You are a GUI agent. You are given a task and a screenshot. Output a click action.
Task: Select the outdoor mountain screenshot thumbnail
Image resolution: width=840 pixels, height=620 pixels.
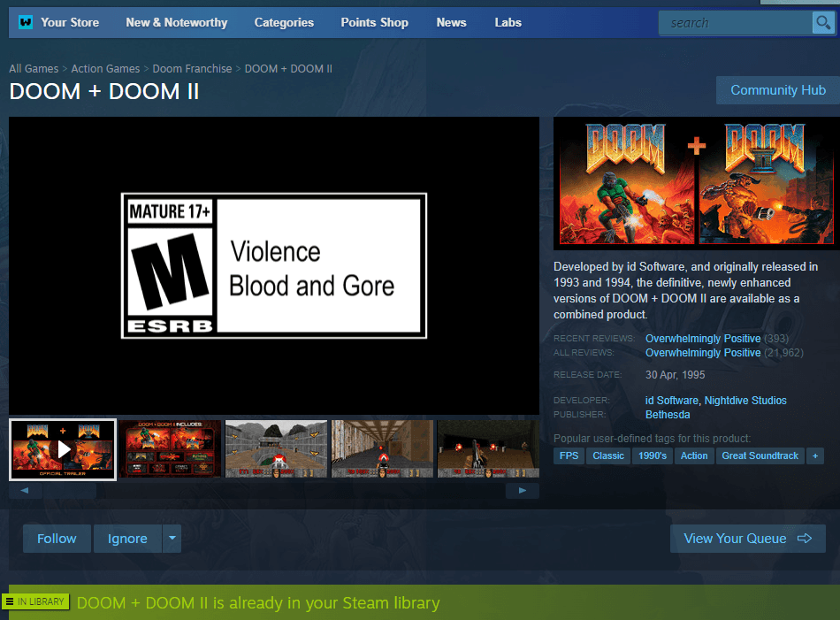pos(276,449)
